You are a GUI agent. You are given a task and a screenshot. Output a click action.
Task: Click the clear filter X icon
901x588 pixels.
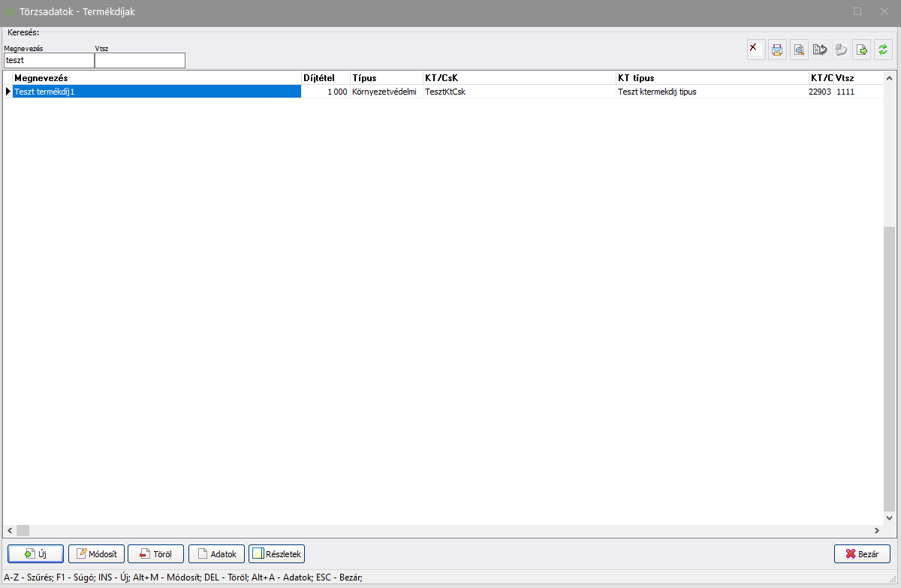pyautogui.click(x=756, y=50)
